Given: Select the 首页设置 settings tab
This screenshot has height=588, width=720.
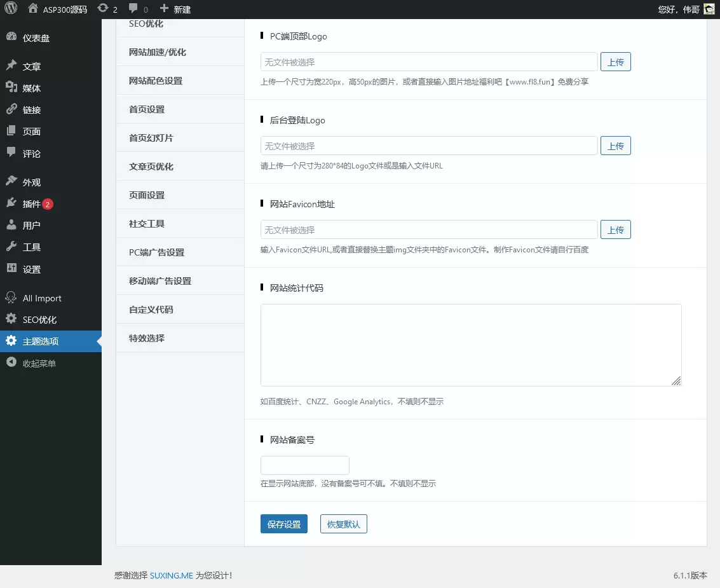Looking at the screenshot, I should [180, 109].
